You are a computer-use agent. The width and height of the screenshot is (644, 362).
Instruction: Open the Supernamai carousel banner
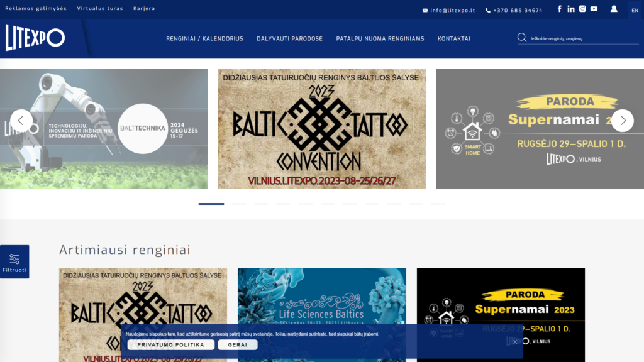[540, 128]
